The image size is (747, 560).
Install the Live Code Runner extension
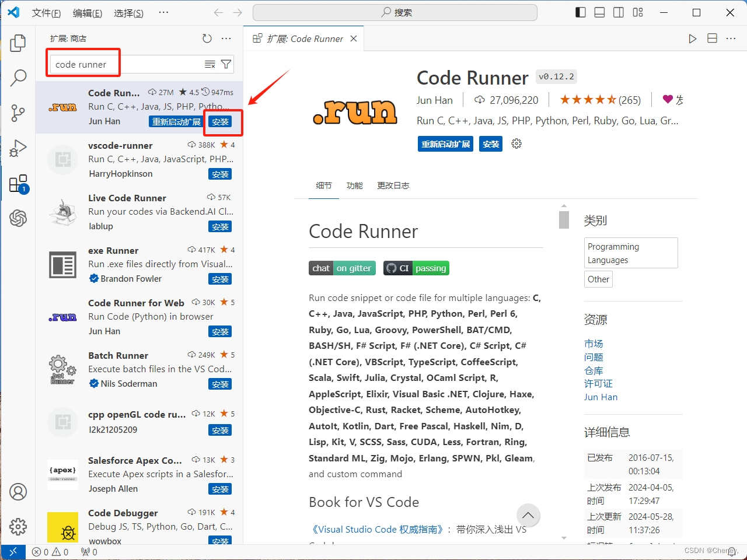coord(221,227)
